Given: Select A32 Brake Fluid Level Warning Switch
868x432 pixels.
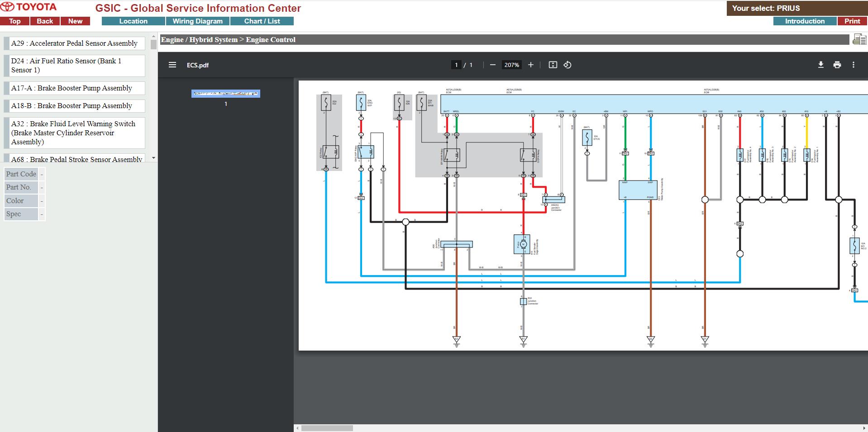Looking at the screenshot, I should pyautogui.click(x=74, y=133).
